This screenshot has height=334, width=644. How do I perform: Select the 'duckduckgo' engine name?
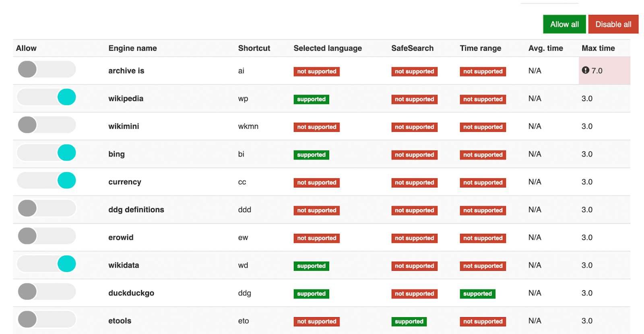131,293
